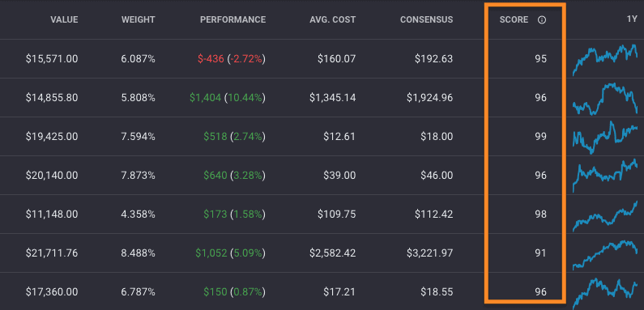644x310 pixels.
Task: Sort by the WEIGHT column header
Action: (138, 19)
